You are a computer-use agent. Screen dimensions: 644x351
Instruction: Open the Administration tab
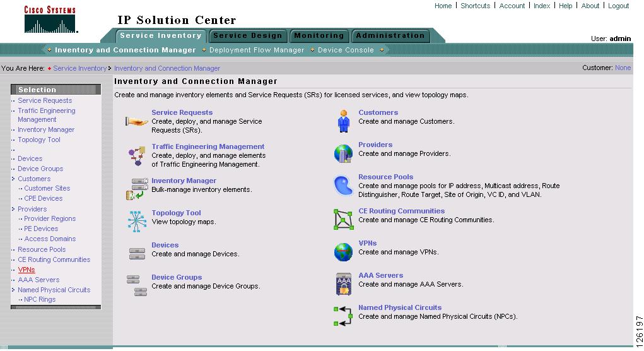point(390,36)
